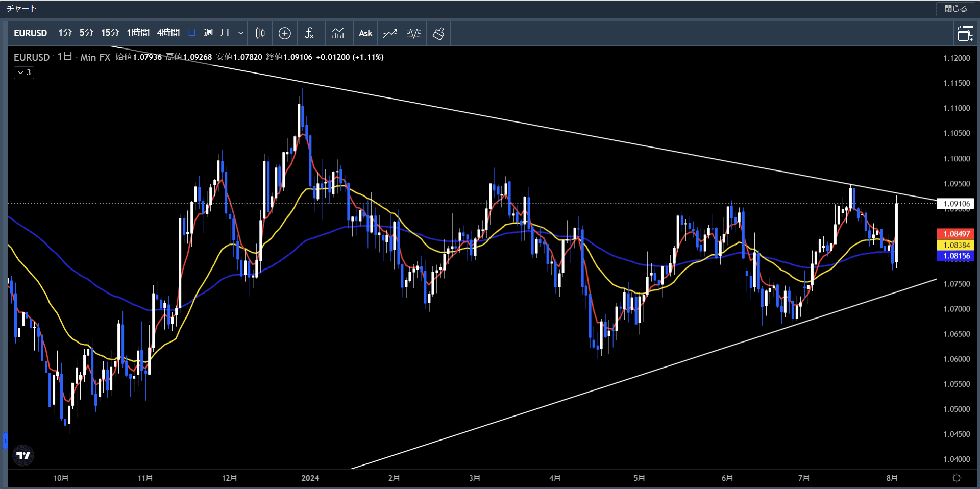Click the detach chart window icon
The width and height of the screenshot is (980, 489).
[x=965, y=33]
